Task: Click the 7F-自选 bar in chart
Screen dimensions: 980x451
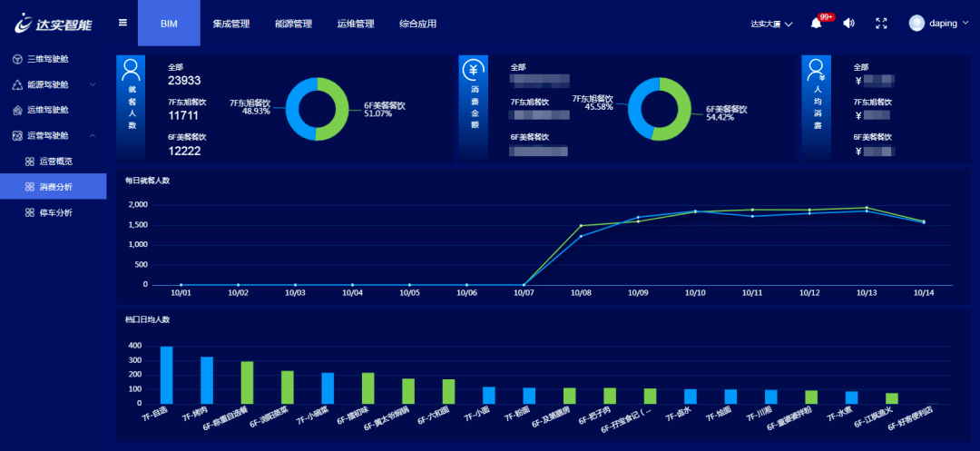Action: click(166, 375)
